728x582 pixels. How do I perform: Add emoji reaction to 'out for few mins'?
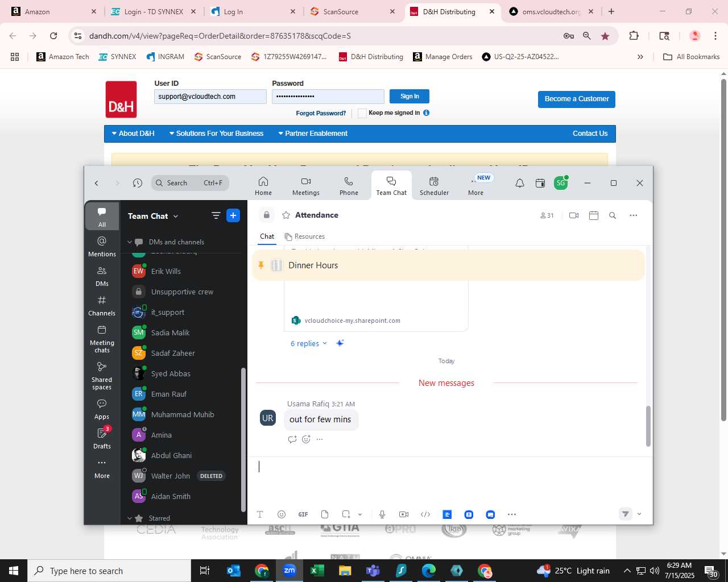tap(306, 439)
